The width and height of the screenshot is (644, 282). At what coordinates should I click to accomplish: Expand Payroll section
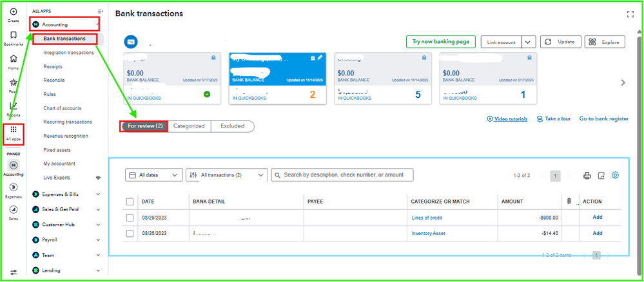[x=98, y=240]
